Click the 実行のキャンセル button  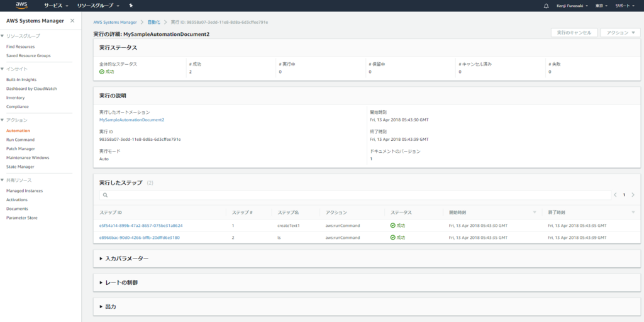[574, 33]
